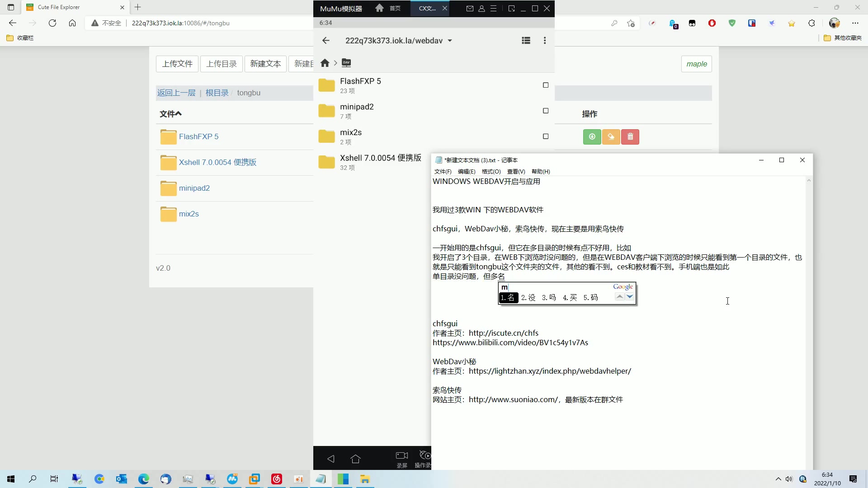Screen dimensions: 868x488
Task: Open mix2s folder in web page
Action: [x=189, y=214]
